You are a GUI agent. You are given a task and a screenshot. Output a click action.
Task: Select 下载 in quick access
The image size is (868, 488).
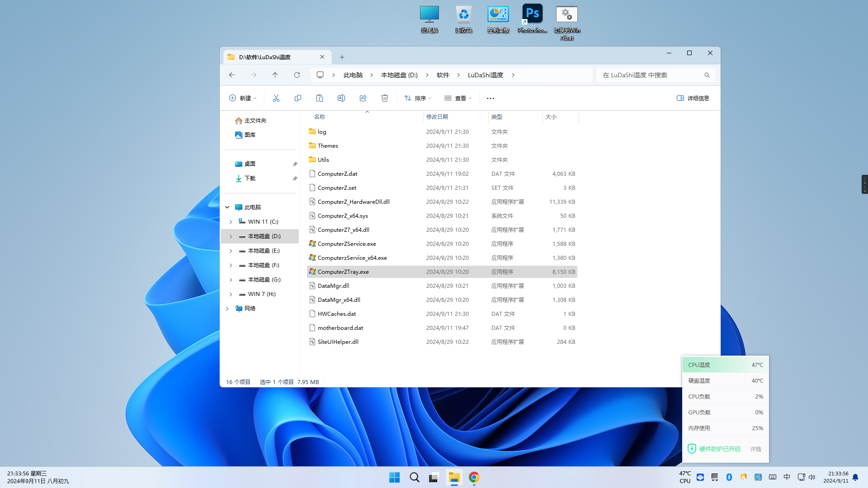click(x=250, y=178)
